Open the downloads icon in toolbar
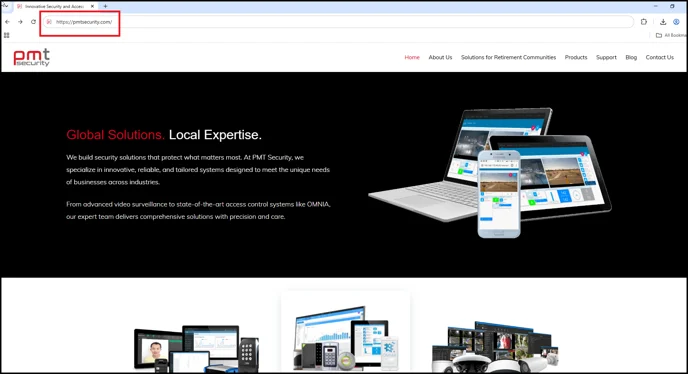The height and width of the screenshot is (374, 688). point(663,22)
